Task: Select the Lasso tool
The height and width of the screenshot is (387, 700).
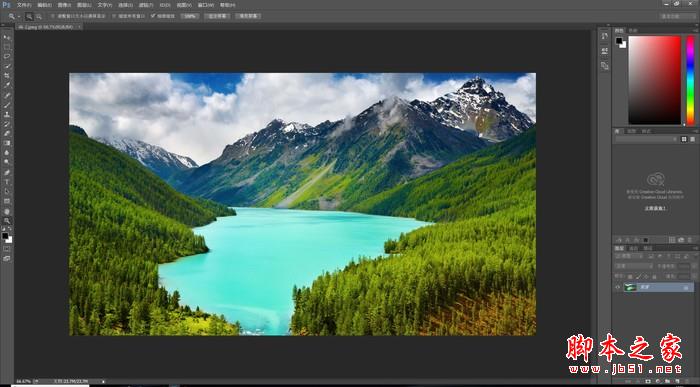Action: pyautogui.click(x=7, y=57)
